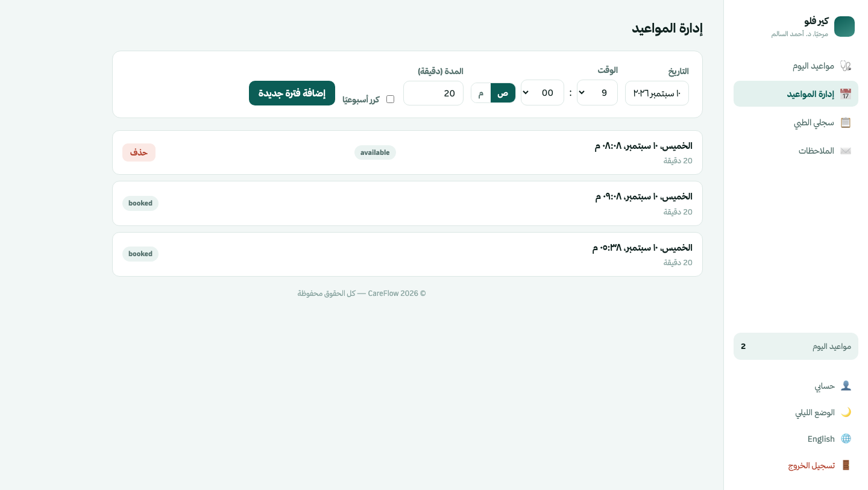868x490 pixels.
Task: Click the المدة (دقيقة) field label
Action: [441, 71]
